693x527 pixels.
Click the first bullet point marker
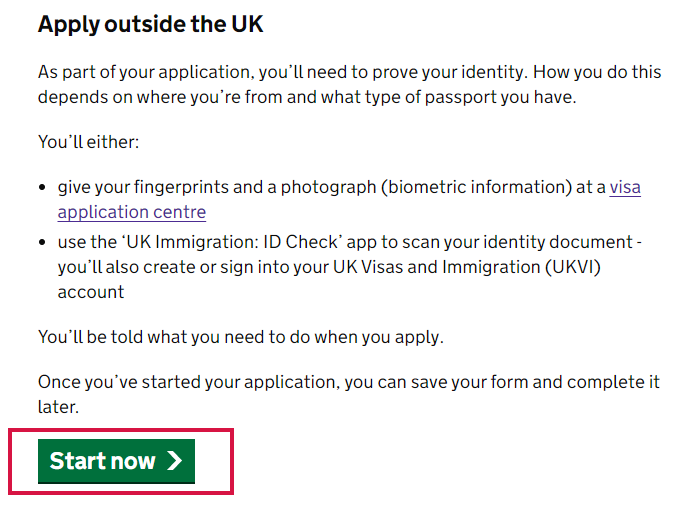42,188
